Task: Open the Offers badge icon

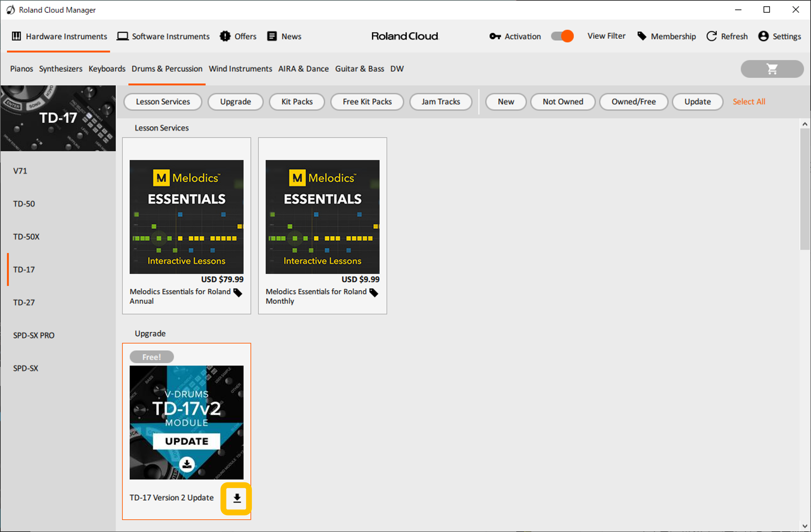Action: (225, 36)
